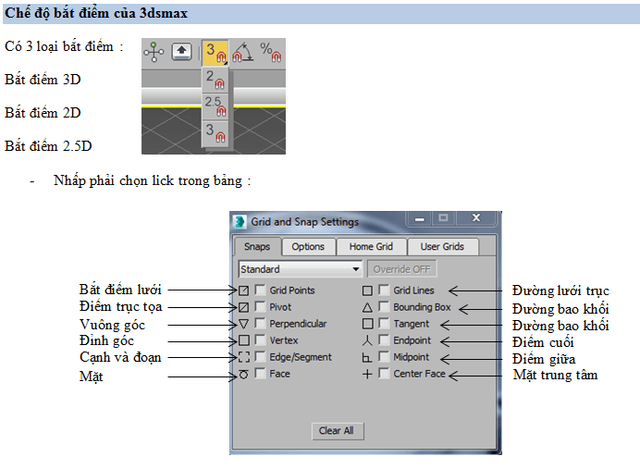640x470 pixels.
Task: Enable the Vertex checkbox
Action: pos(260,340)
